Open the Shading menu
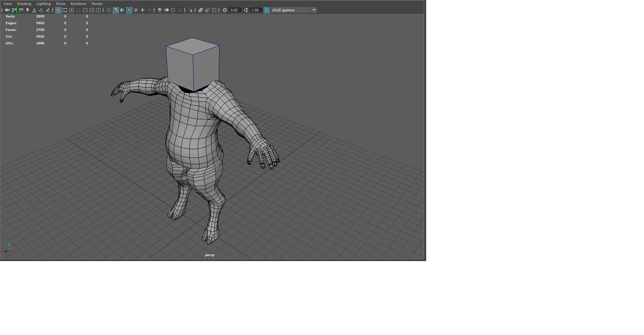The image size is (644, 335). pyautogui.click(x=24, y=4)
